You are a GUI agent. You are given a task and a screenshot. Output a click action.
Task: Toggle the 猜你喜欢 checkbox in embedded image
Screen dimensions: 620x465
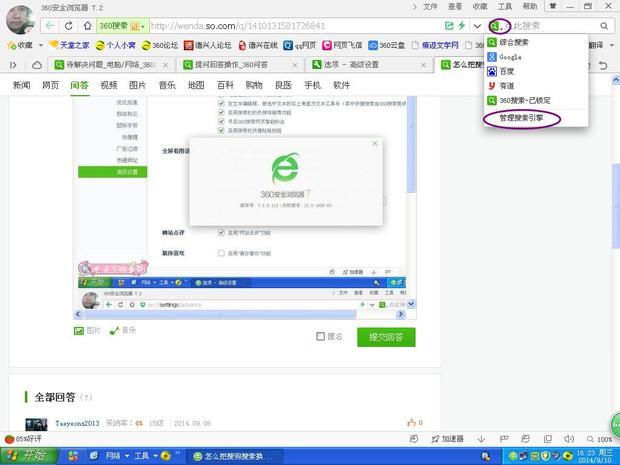coord(221,253)
